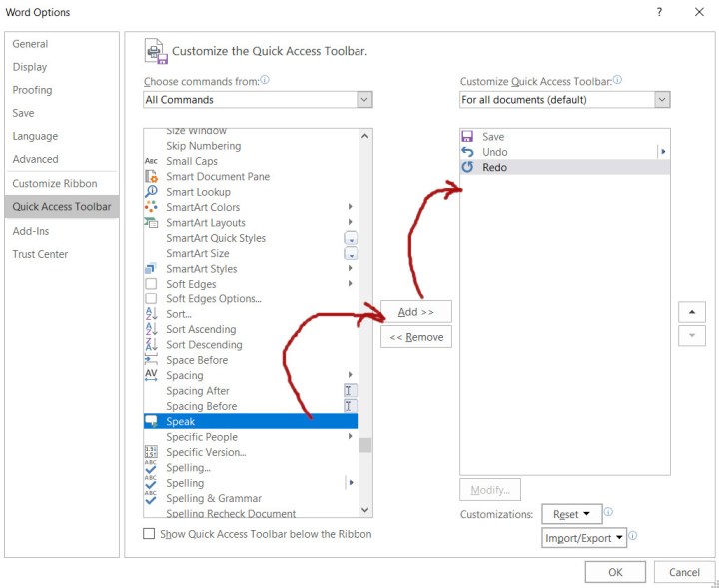Select the Undo arrow icon

point(467,152)
